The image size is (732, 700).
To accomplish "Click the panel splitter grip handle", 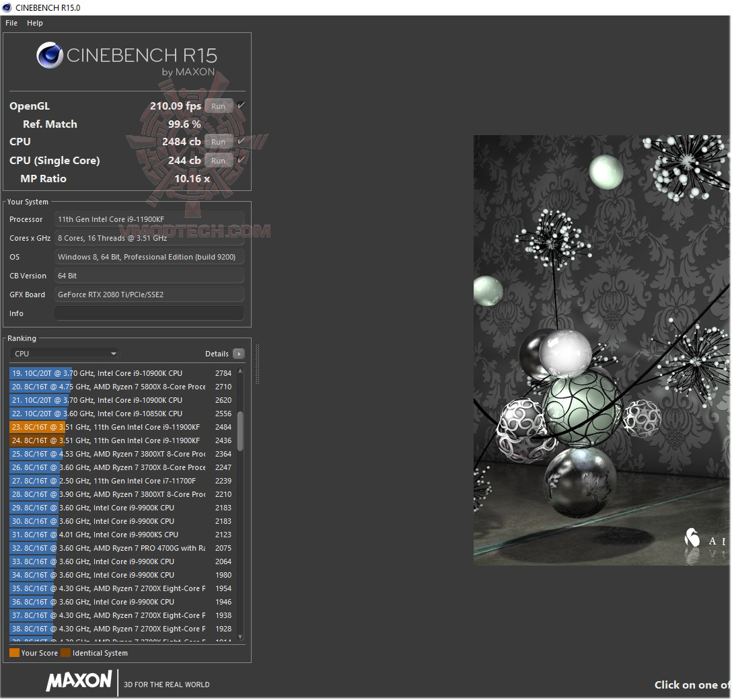I will (257, 364).
